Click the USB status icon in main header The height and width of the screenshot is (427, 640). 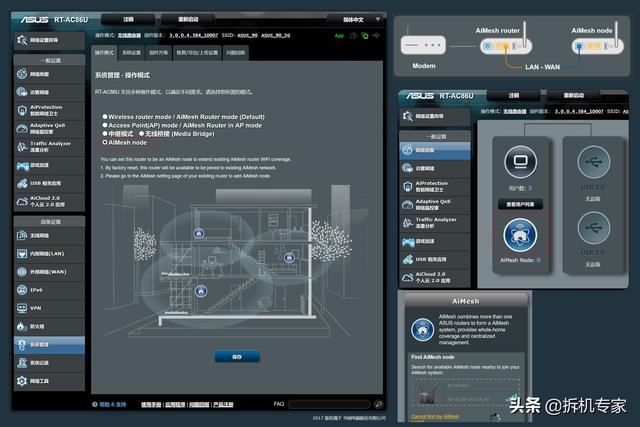pos(376,36)
